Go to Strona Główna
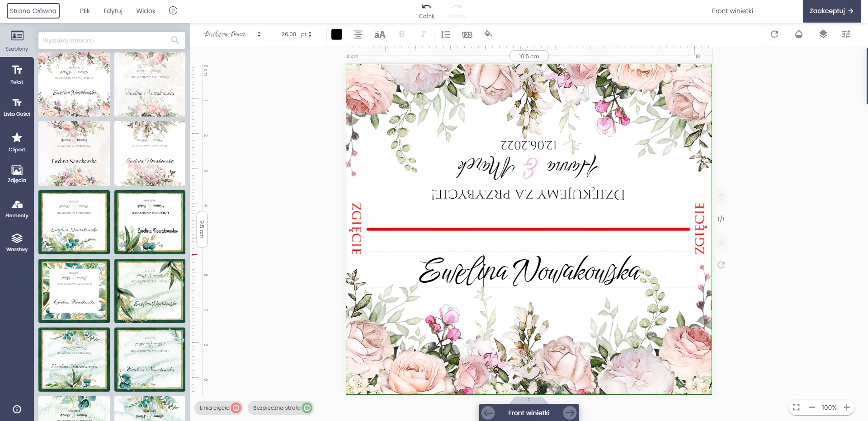 pyautogui.click(x=33, y=11)
